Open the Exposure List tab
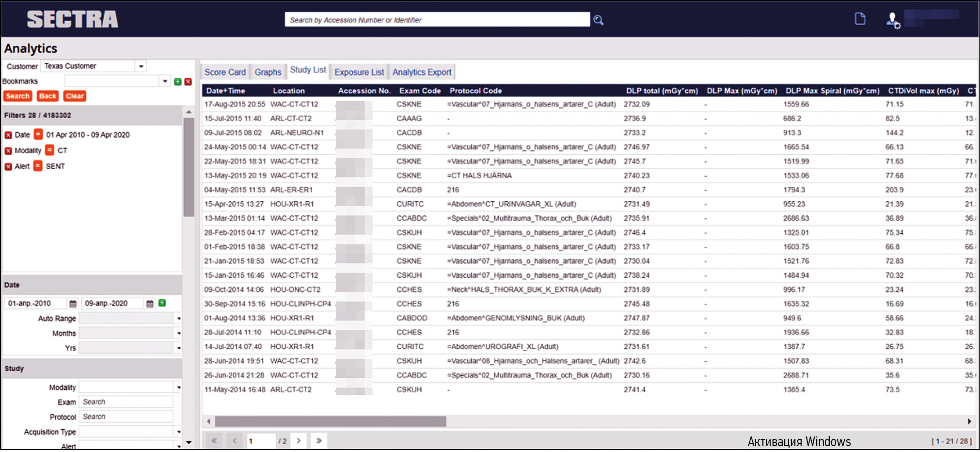The width and height of the screenshot is (980, 452). coord(359,72)
